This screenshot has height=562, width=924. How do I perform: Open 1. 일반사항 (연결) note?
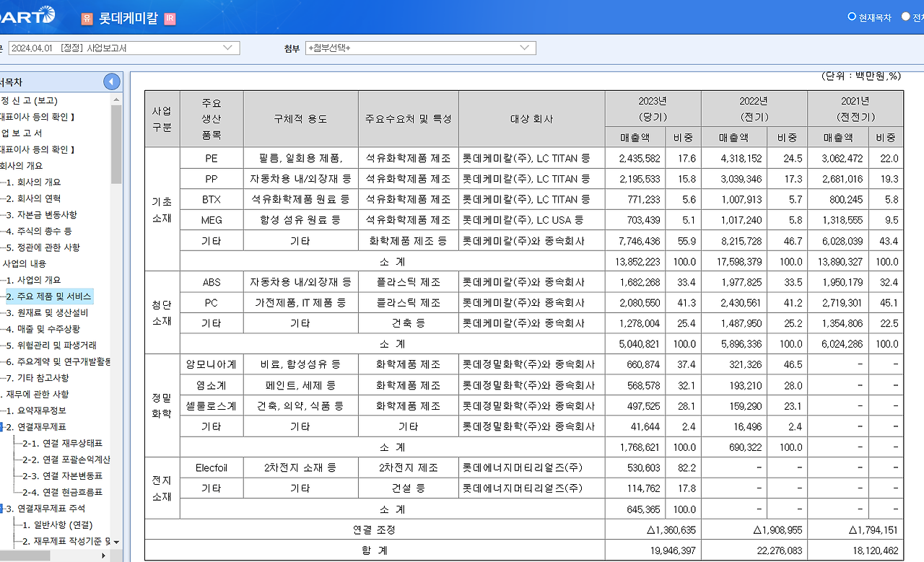click(58, 525)
